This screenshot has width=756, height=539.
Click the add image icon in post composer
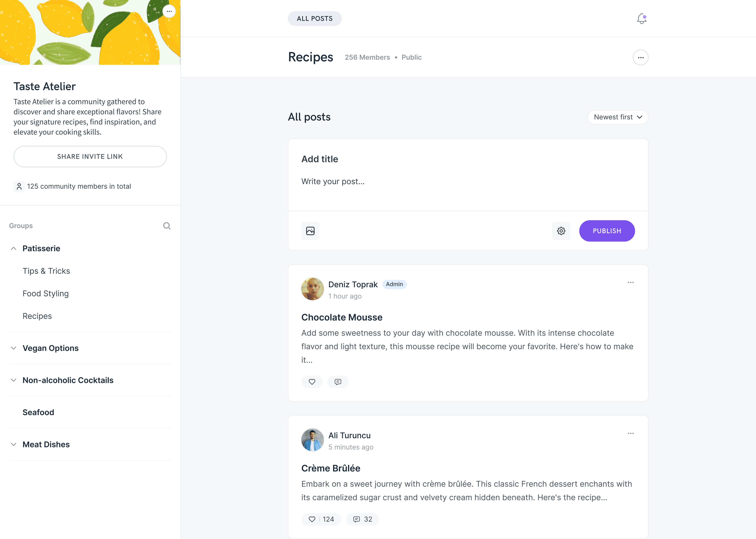[x=310, y=231]
